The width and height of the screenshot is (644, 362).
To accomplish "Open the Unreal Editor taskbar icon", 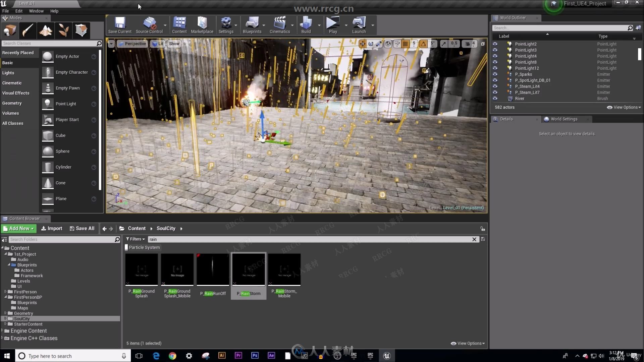I will pos(387,356).
